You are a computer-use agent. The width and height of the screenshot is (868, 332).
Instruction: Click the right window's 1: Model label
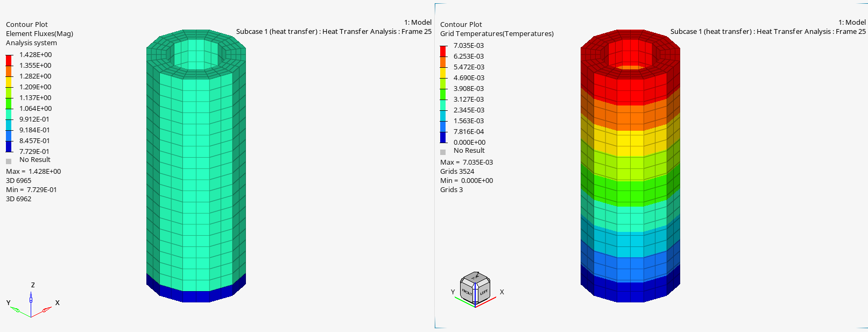pyautogui.click(x=852, y=23)
